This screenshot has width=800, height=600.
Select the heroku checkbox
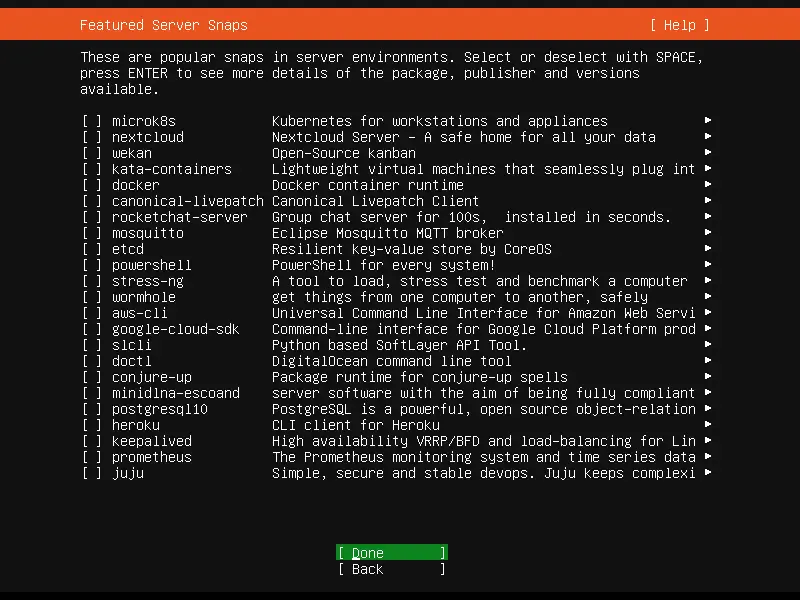pyautogui.click(x=92, y=425)
